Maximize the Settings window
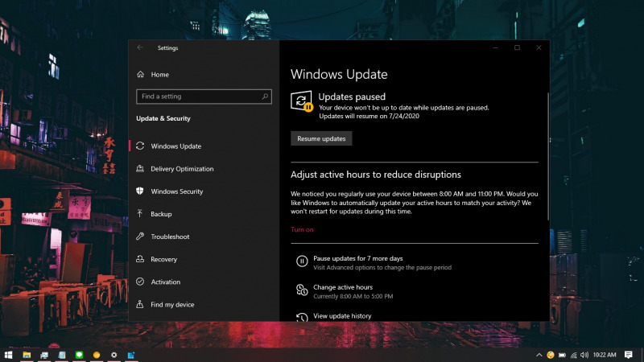This screenshot has width=644, height=362. [517, 47]
